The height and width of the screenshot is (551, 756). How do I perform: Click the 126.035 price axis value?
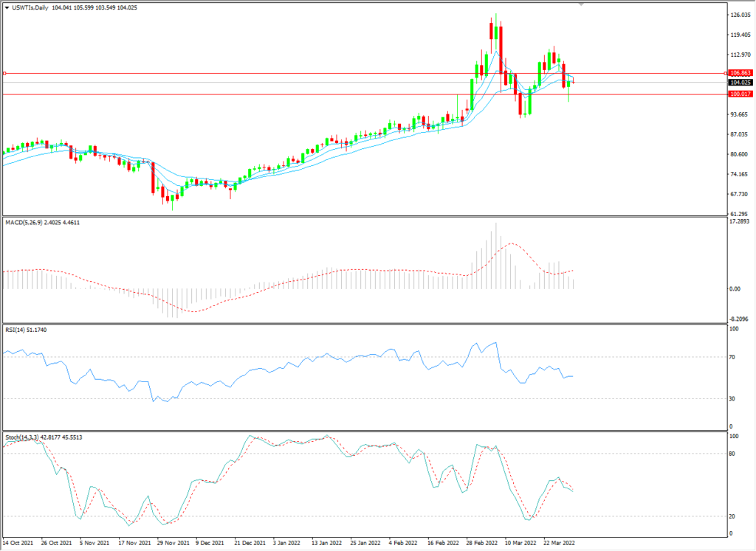740,15
